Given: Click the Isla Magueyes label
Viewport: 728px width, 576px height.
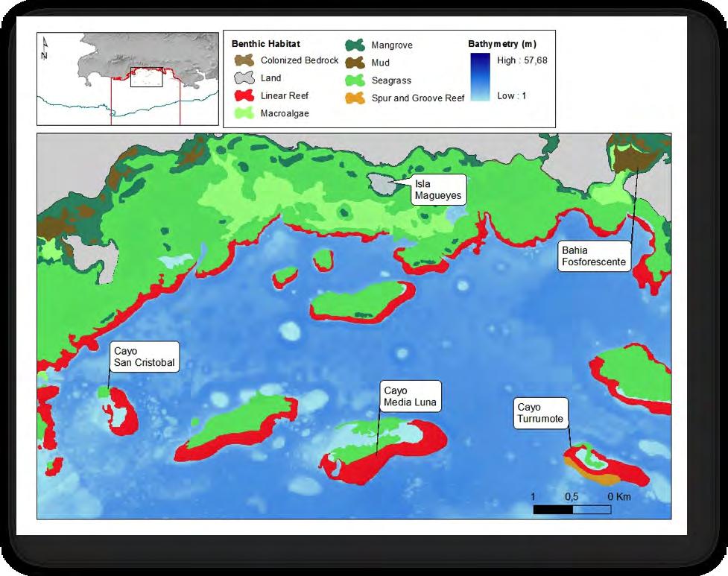Looking at the screenshot, I should (x=438, y=189).
